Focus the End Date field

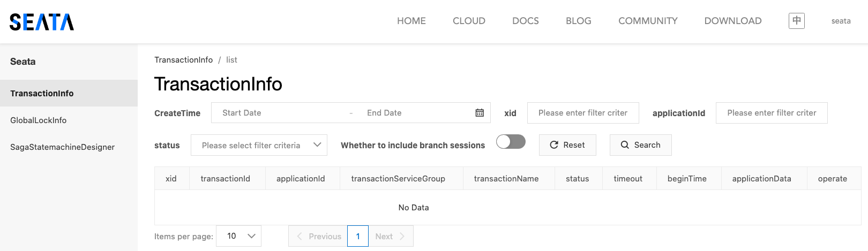tap(413, 113)
